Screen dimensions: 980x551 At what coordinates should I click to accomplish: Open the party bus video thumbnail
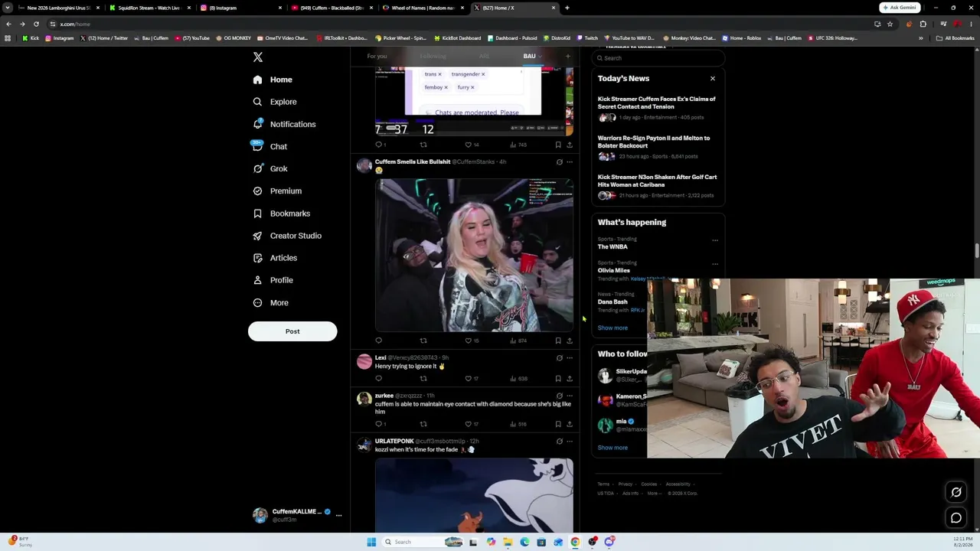pos(474,255)
